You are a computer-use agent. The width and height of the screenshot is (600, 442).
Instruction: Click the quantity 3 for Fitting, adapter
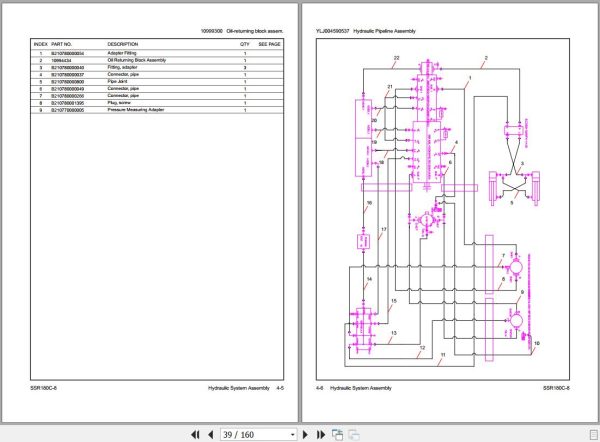(245, 68)
